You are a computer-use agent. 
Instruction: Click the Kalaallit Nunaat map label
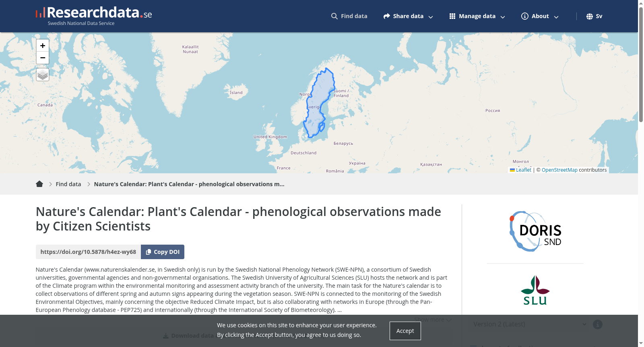point(190,49)
